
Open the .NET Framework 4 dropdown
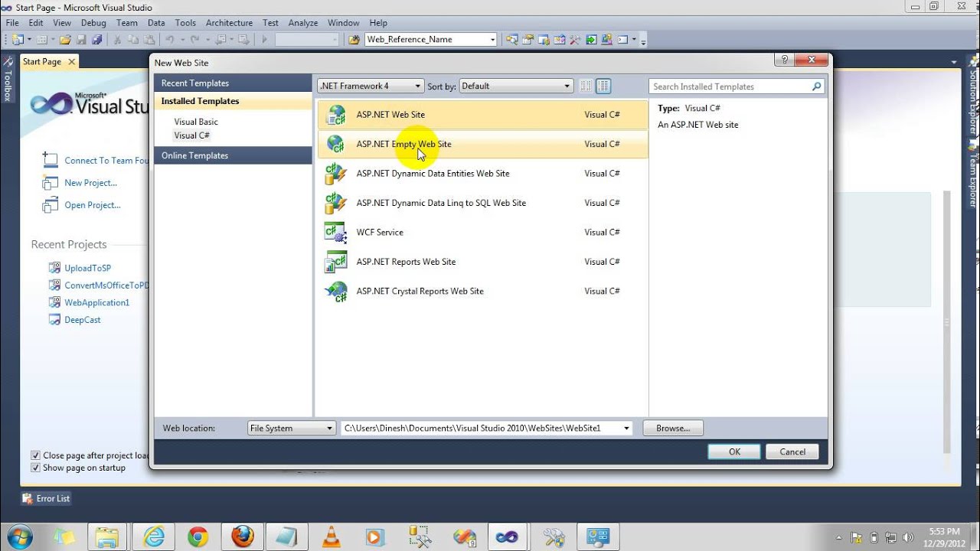[371, 86]
